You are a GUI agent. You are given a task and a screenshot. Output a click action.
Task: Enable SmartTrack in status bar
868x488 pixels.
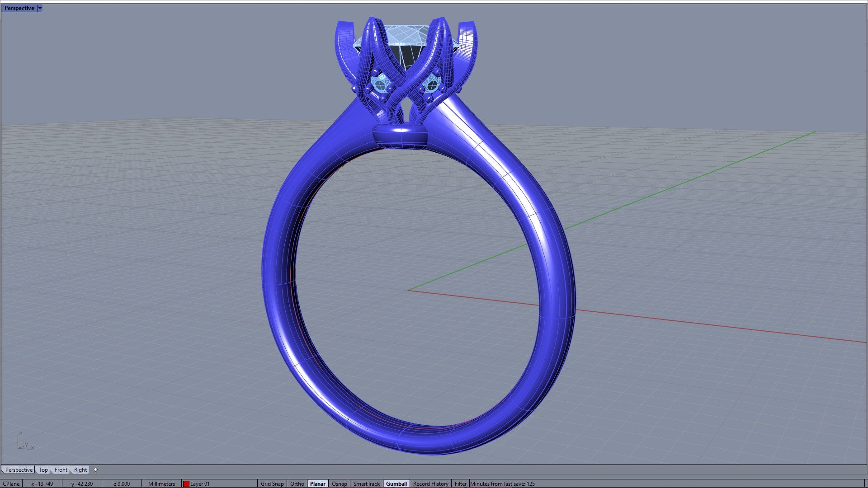[x=366, y=483]
